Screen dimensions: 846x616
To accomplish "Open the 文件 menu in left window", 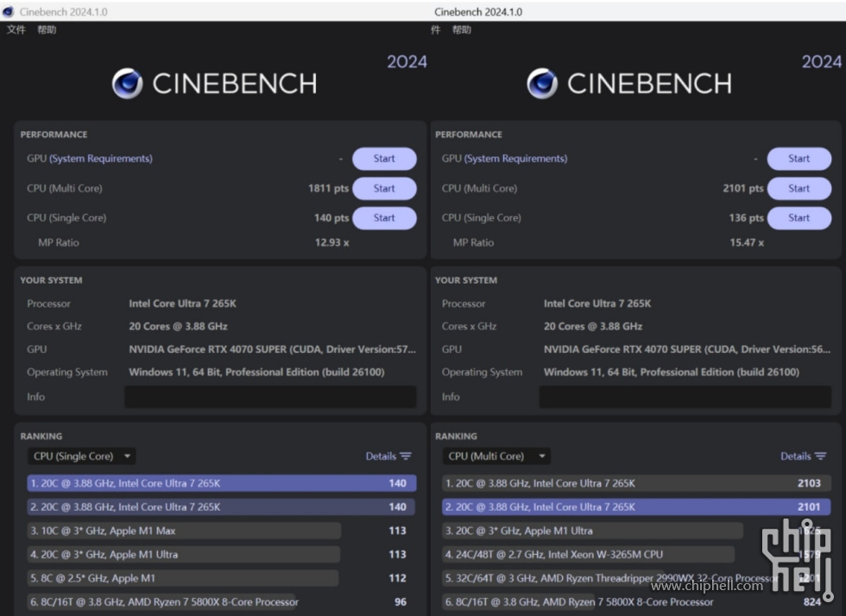I will [x=16, y=29].
